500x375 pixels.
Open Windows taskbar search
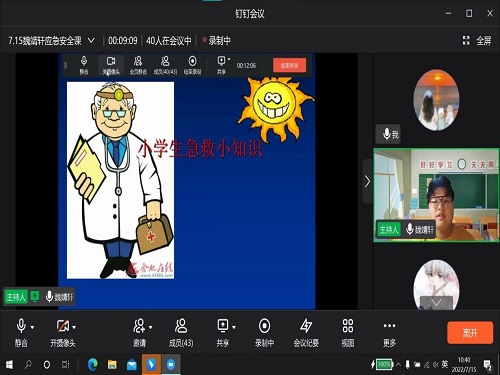tap(28, 365)
